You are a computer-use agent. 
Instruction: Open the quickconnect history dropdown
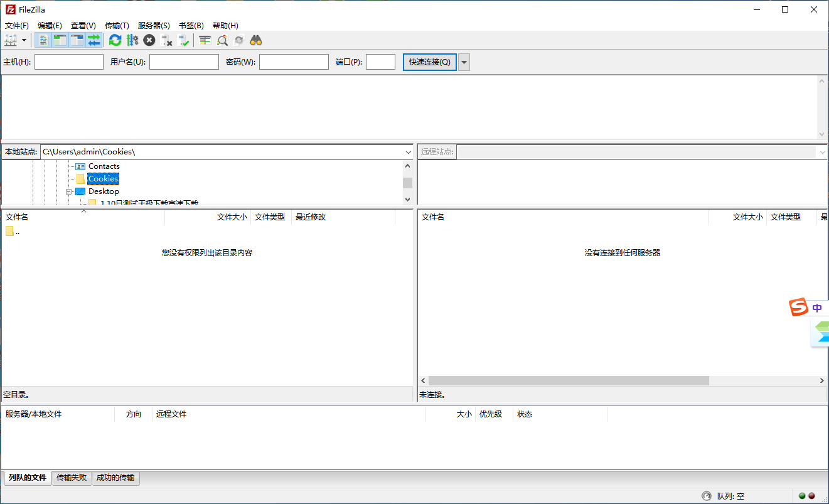point(463,62)
